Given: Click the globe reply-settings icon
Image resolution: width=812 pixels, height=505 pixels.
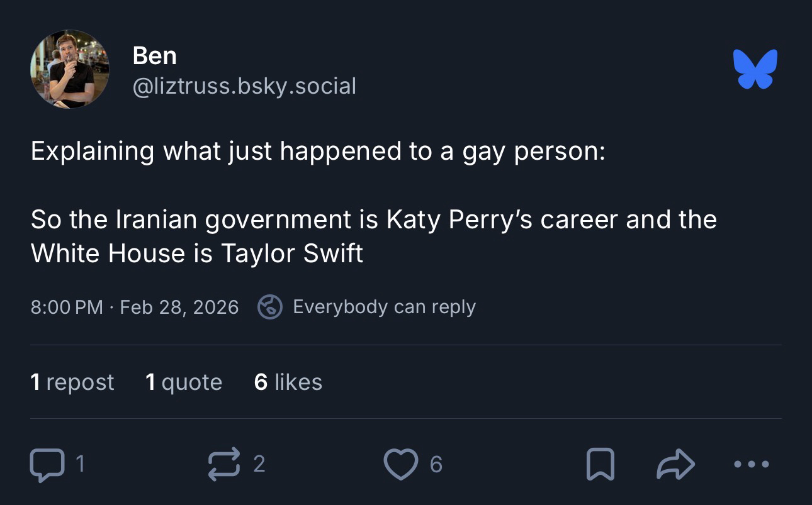Looking at the screenshot, I should point(269,307).
